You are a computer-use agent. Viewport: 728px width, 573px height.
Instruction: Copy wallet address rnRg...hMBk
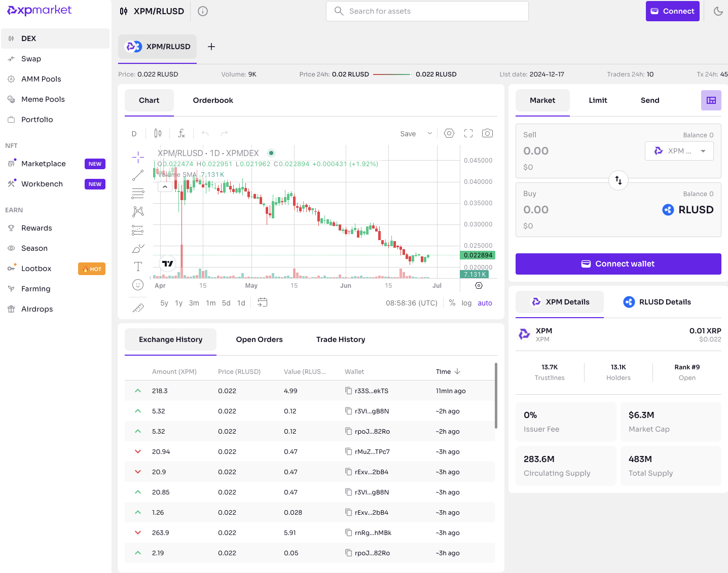coord(348,532)
